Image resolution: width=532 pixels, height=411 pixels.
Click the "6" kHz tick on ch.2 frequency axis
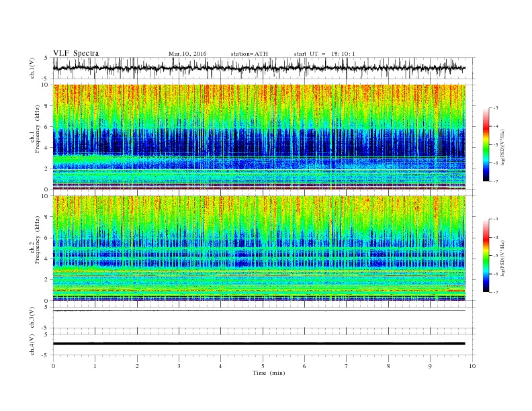47,238
